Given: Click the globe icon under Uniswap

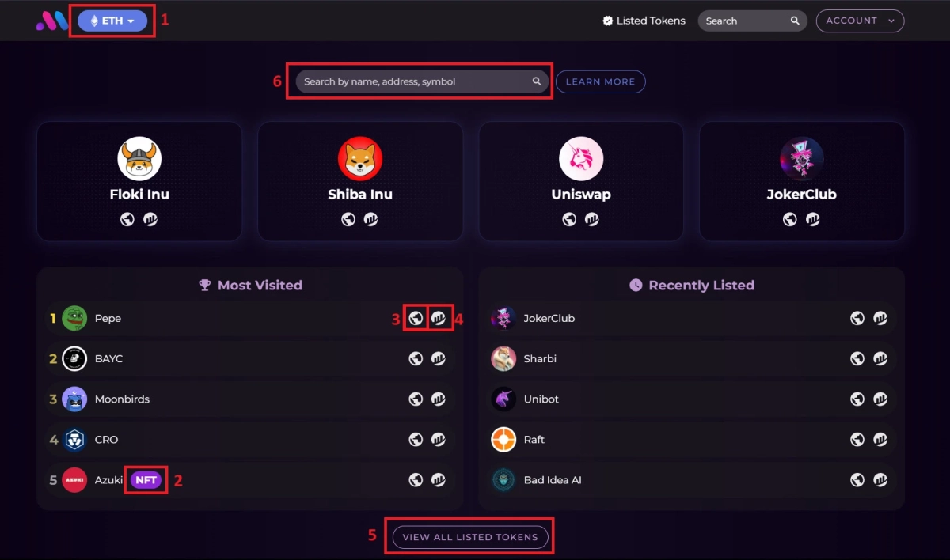Looking at the screenshot, I should tap(568, 219).
